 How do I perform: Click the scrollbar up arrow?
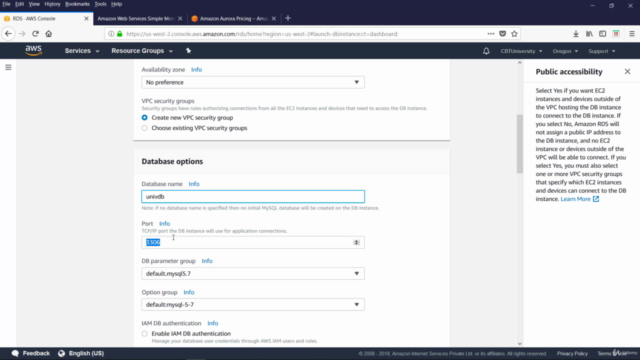pyautogui.click(x=520, y=63)
